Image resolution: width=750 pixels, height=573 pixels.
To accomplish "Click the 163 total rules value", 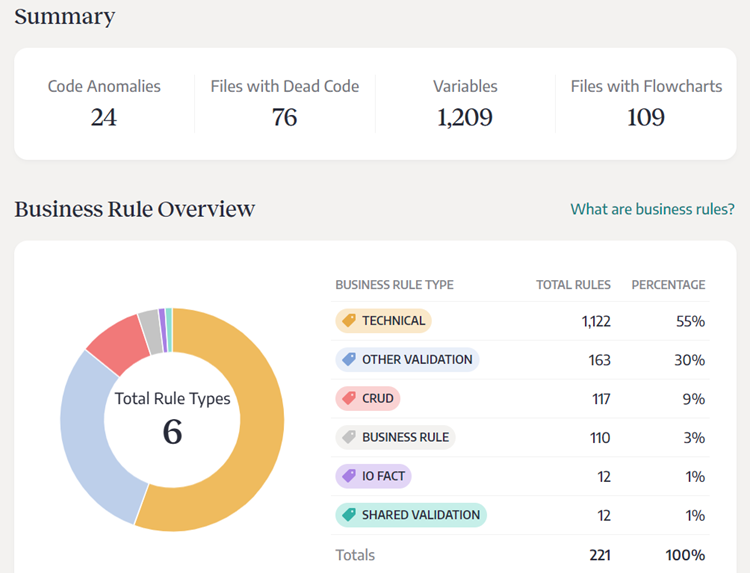I will point(599,360).
